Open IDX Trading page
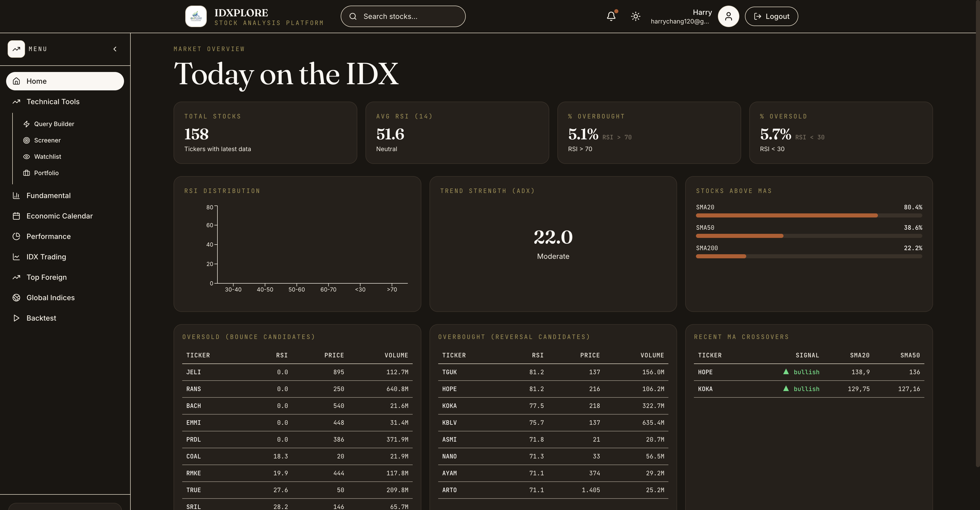Screen dimensions: 980x510 tap(65, 257)
